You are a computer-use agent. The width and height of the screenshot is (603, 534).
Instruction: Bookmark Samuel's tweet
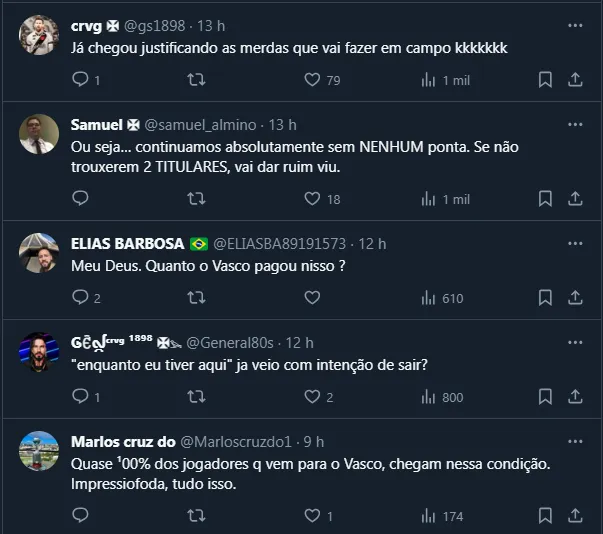click(545, 199)
